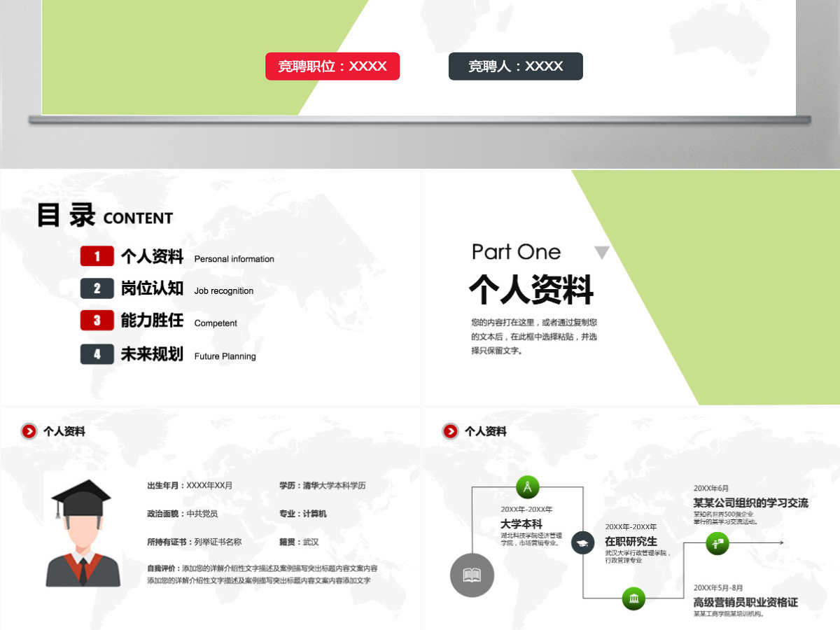Select the graduate avatar illustration

pyautogui.click(x=83, y=533)
